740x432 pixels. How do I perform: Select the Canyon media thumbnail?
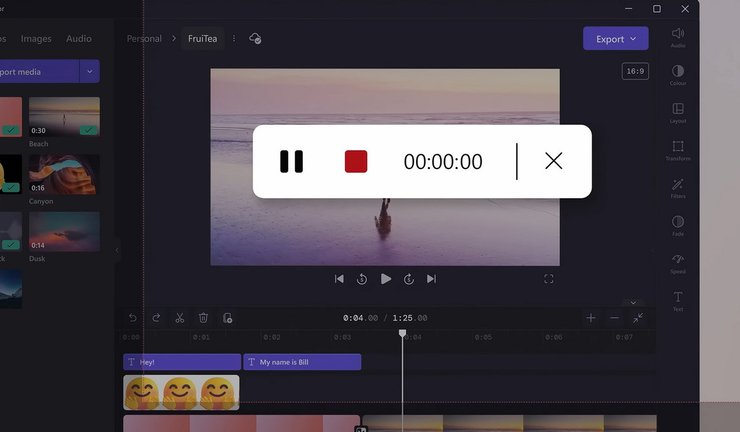coord(64,174)
